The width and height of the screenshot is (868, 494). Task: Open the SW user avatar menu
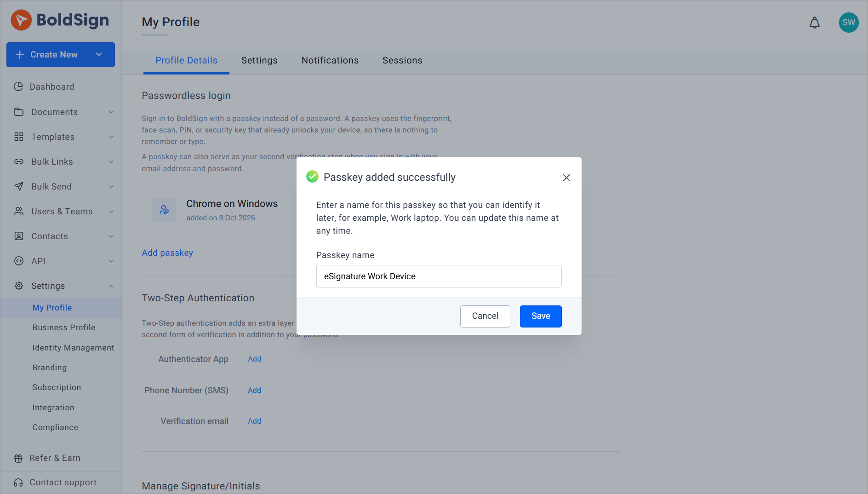[x=848, y=23]
